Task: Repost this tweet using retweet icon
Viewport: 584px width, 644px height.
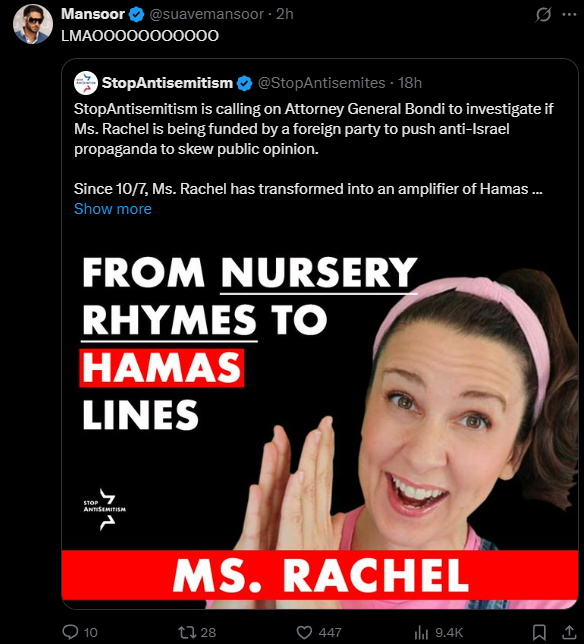Action: pos(186,632)
